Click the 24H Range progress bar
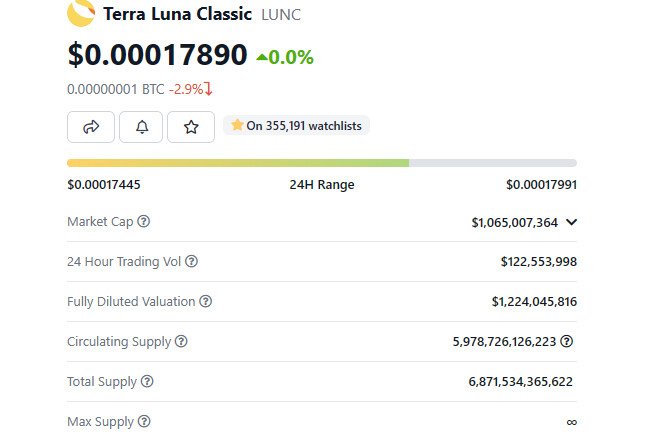The image size is (659, 441). point(321,162)
